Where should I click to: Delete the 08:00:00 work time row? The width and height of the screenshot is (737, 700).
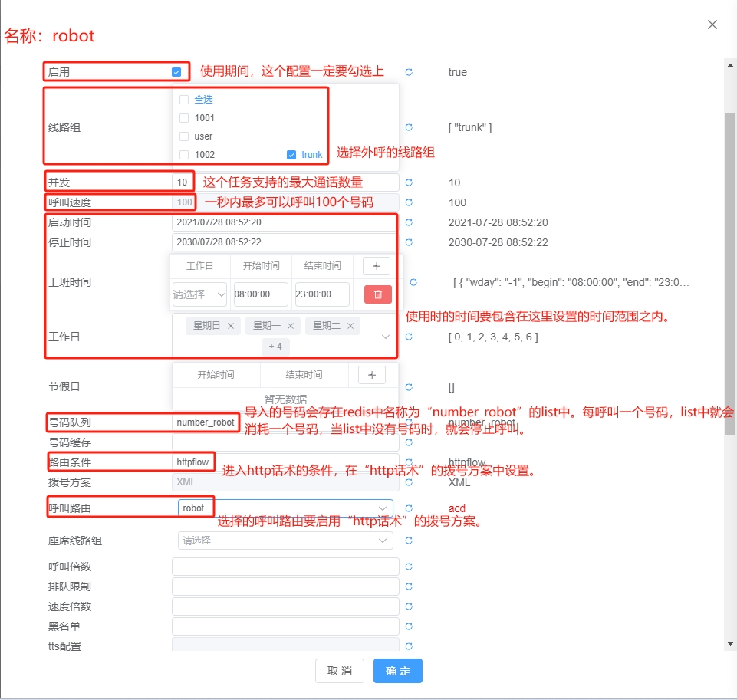(377, 294)
